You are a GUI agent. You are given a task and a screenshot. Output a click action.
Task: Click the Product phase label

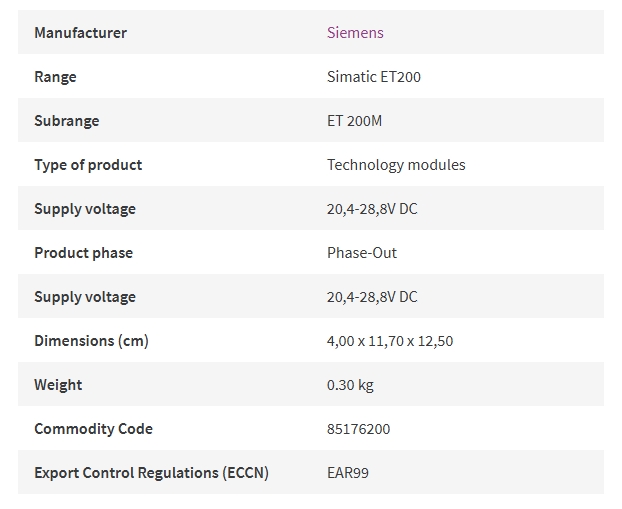pos(83,253)
